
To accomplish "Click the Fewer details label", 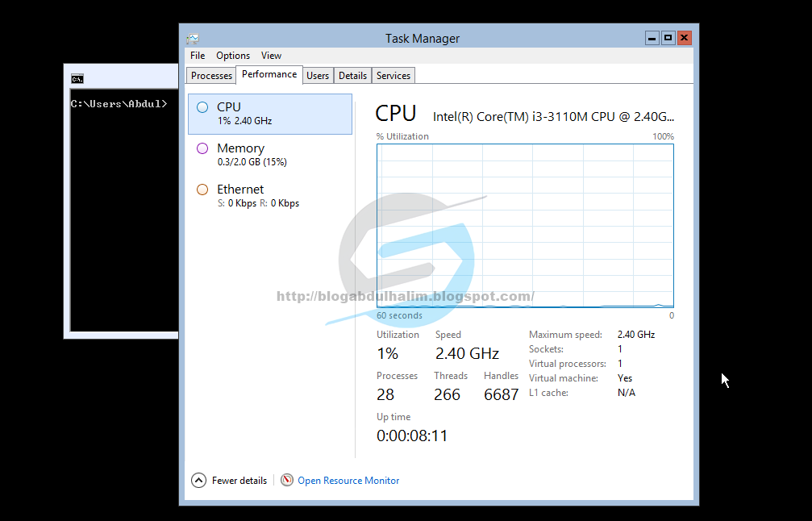I will (239, 481).
